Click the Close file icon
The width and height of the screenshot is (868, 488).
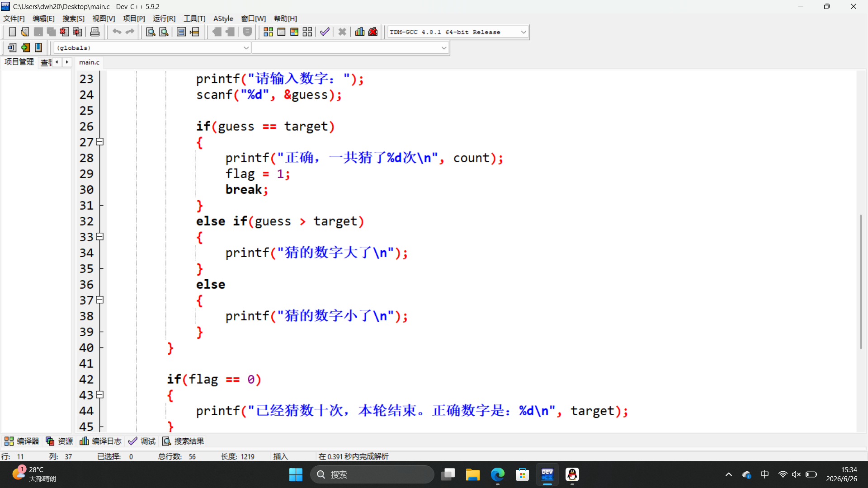(x=65, y=32)
